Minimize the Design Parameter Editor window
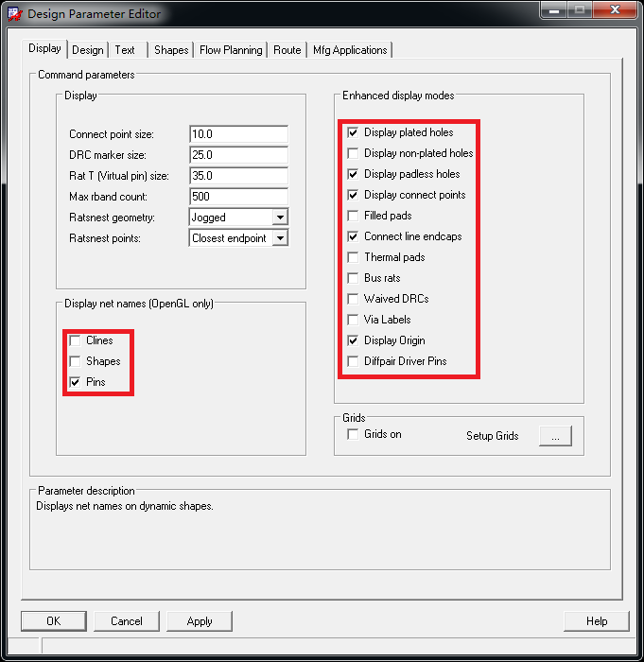Viewport: 644px width, 662px height. tap(554, 9)
